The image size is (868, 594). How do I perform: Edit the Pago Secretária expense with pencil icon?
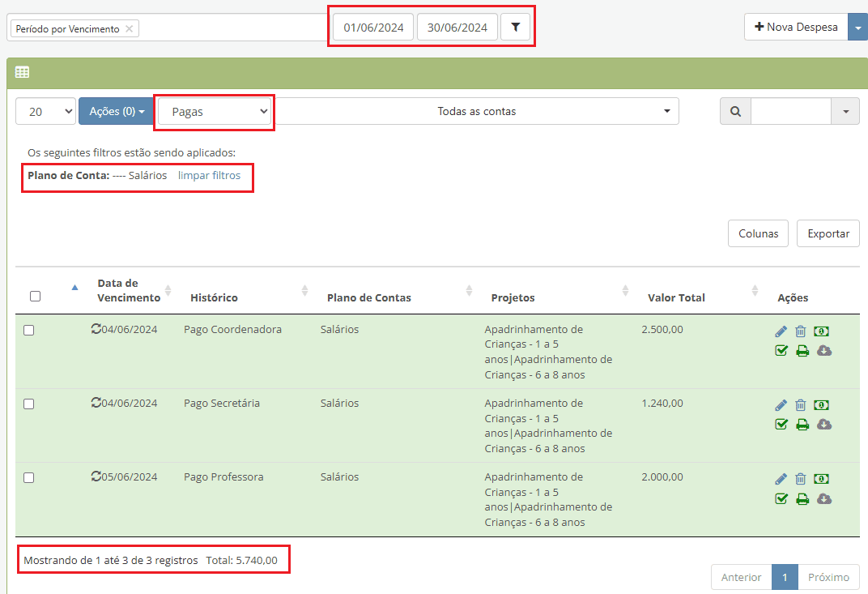pyautogui.click(x=781, y=405)
